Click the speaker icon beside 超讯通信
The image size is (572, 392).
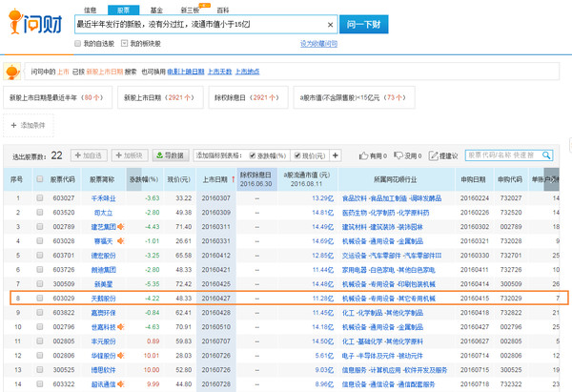121,384
